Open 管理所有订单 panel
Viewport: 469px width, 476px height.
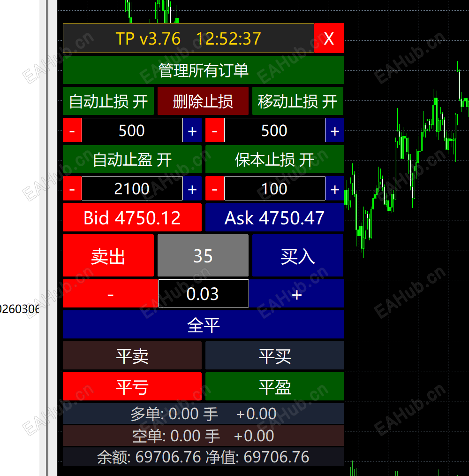[x=203, y=69]
